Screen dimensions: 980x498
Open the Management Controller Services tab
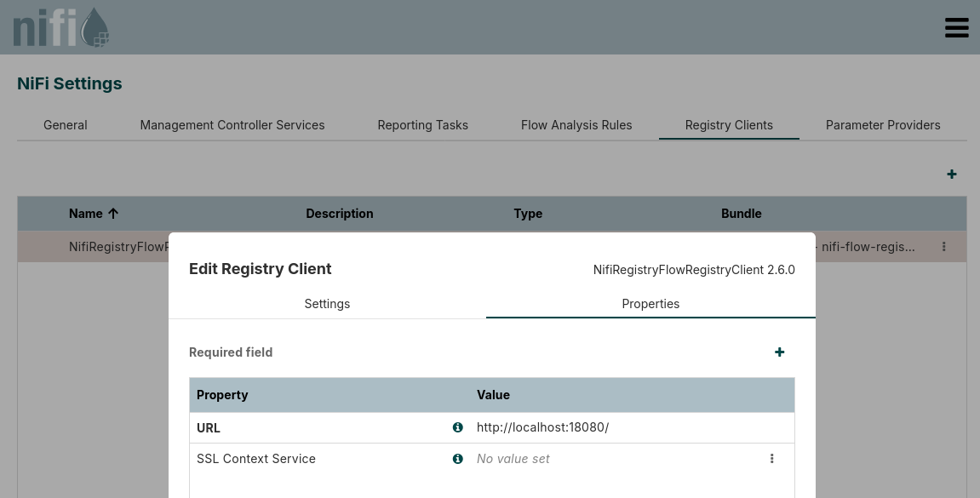[232, 125]
